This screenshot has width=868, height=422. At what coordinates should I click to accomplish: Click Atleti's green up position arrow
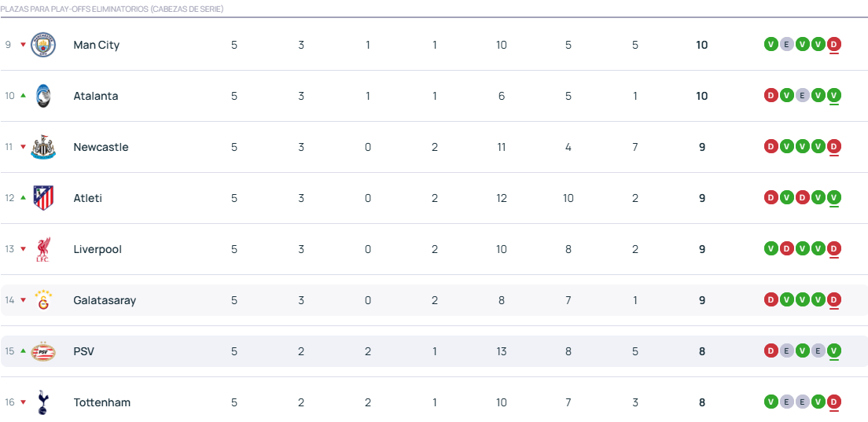click(24, 197)
